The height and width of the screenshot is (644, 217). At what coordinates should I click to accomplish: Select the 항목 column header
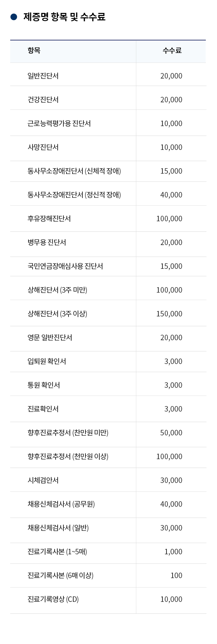pyautogui.click(x=34, y=51)
